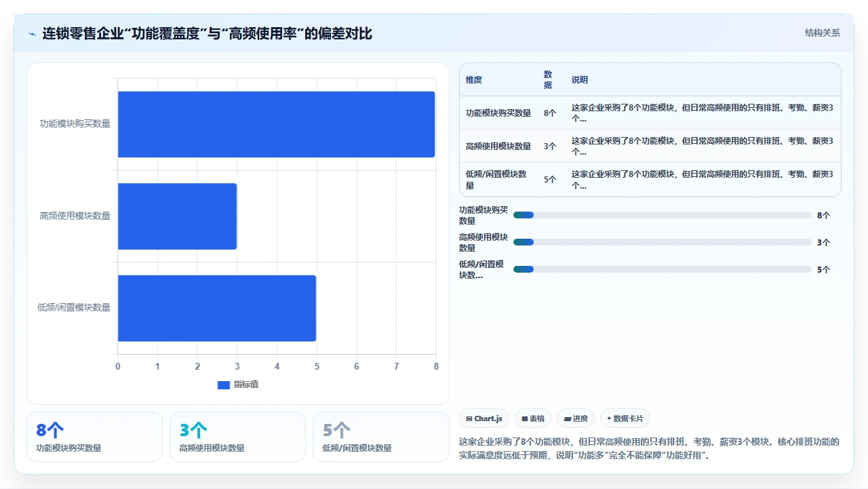Click the chart y-axis label 功能模块购买数量

(75, 123)
